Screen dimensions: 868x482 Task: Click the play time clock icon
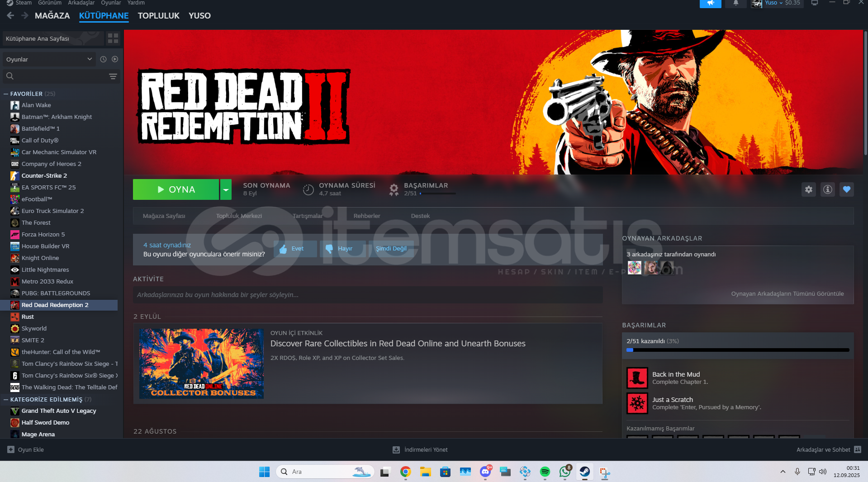(x=308, y=190)
